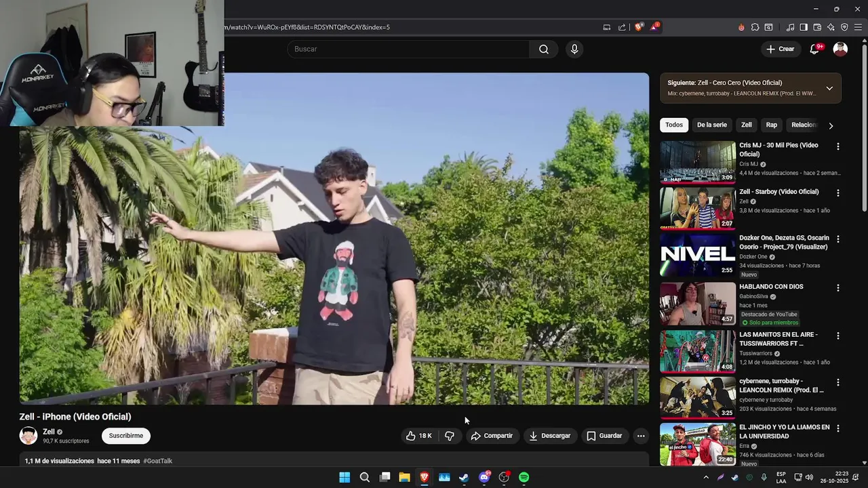The image size is (868, 488).
Task: Open EL JINCHO Y YO LA LIAMOS thumbnail
Action: click(x=698, y=444)
